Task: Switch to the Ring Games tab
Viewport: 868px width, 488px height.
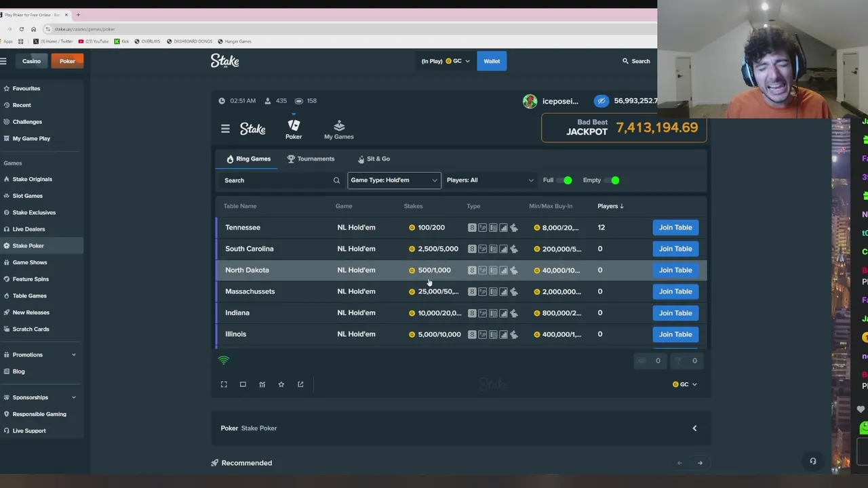Action: (248, 159)
